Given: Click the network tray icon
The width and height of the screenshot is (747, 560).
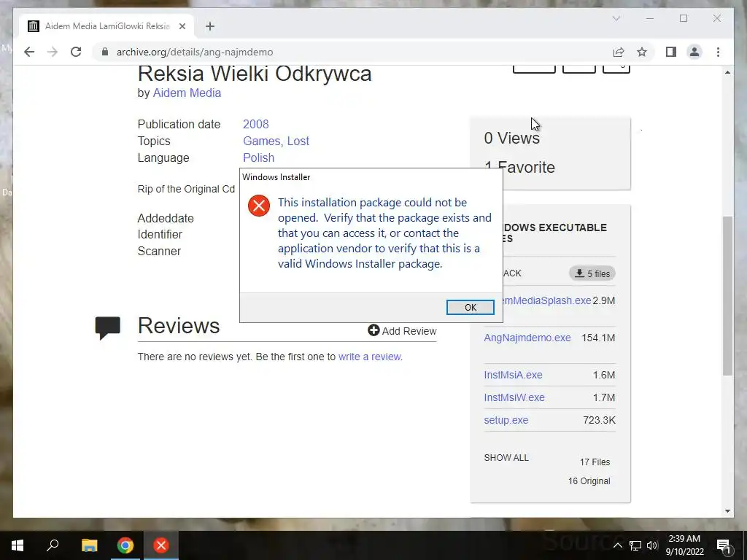Looking at the screenshot, I should tap(635, 545).
